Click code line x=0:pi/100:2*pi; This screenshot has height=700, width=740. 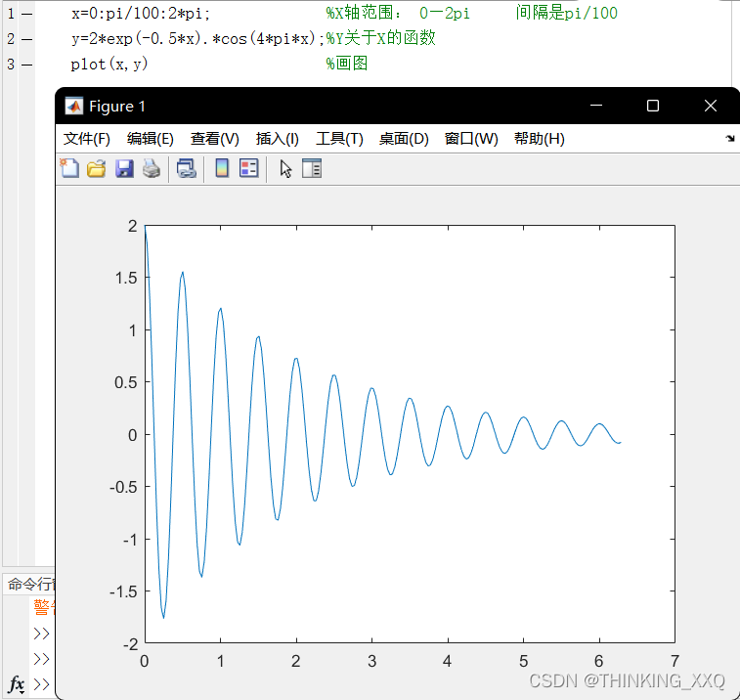[x=141, y=14]
